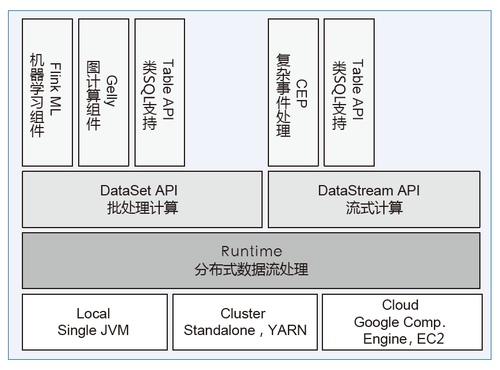
Task: Click the DataStream API stream computing block
Action: click(374, 199)
